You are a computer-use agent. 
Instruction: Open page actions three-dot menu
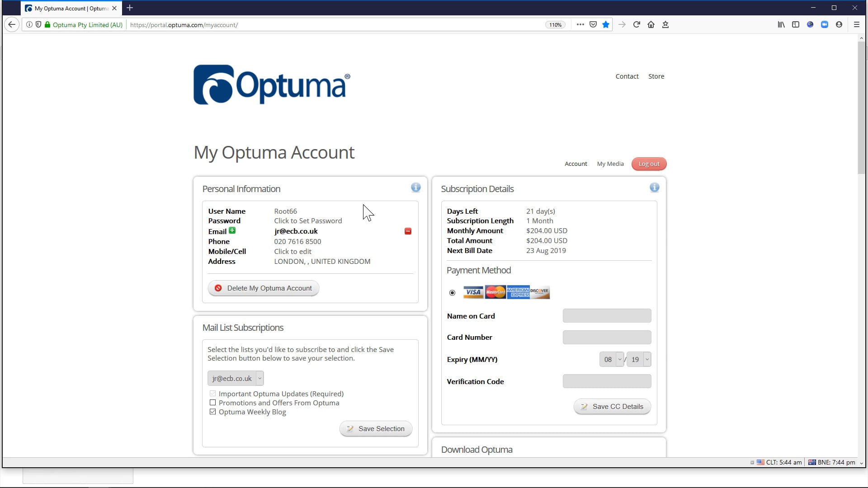coord(580,25)
